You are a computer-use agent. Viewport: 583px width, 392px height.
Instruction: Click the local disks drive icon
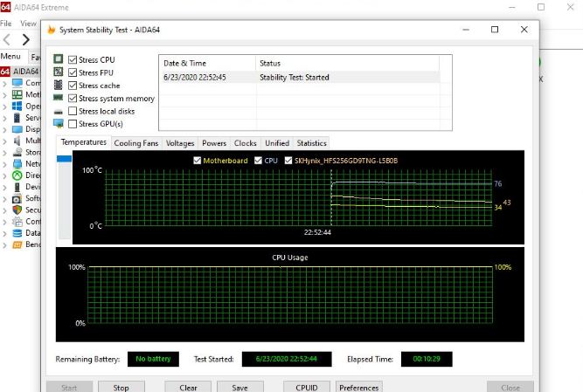[x=58, y=112]
